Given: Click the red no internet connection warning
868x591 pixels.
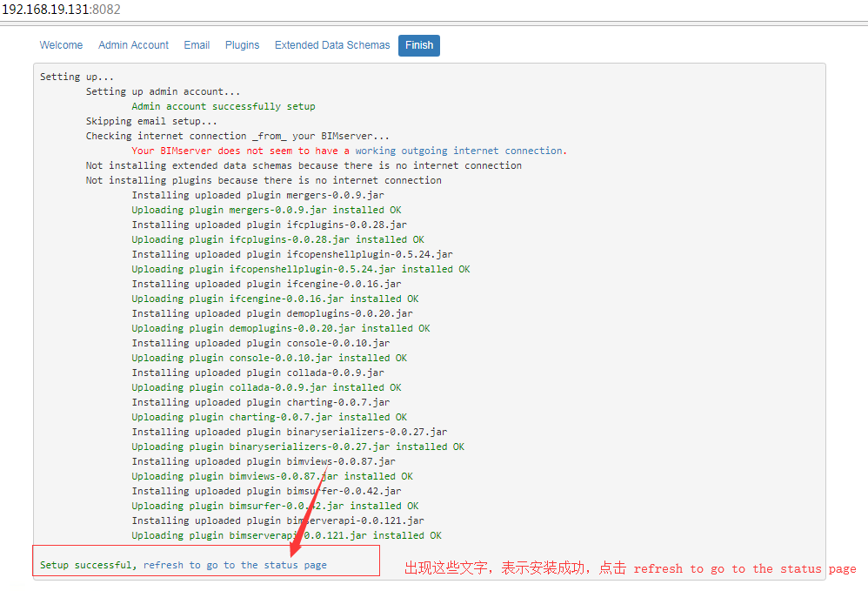Looking at the screenshot, I should coord(349,151).
